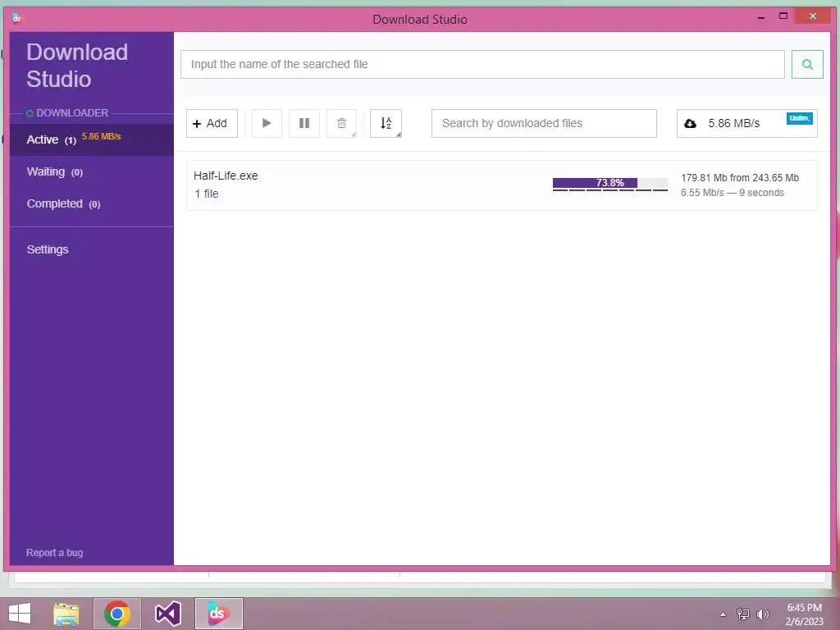Viewport: 840px width, 630px height.
Task: Click the Download Studio taskbar icon
Action: point(218,614)
